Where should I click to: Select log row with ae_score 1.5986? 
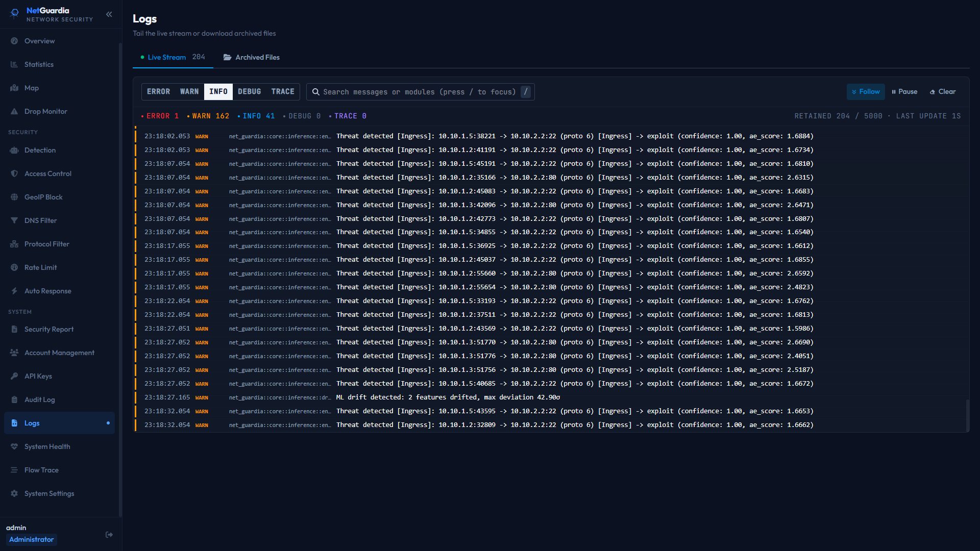click(x=551, y=329)
